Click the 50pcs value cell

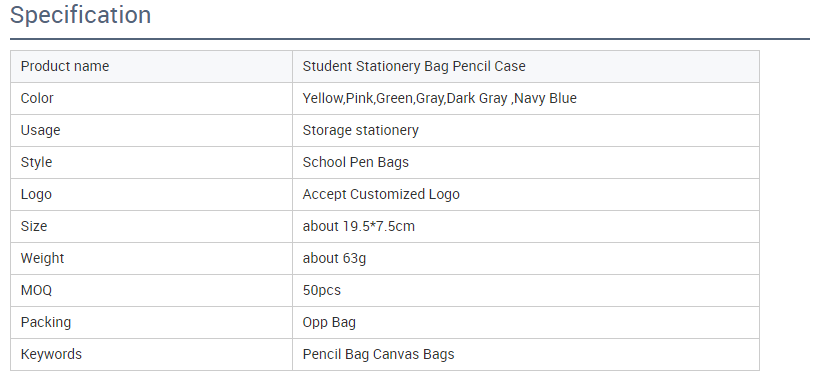click(x=526, y=291)
